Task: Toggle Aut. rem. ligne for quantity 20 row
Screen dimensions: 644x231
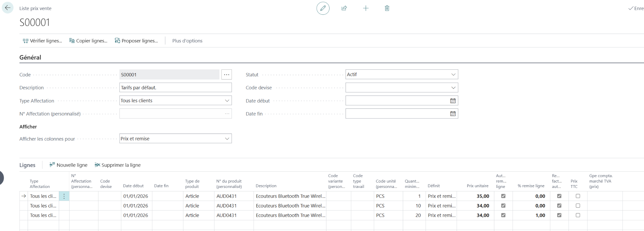Action: [503, 215]
